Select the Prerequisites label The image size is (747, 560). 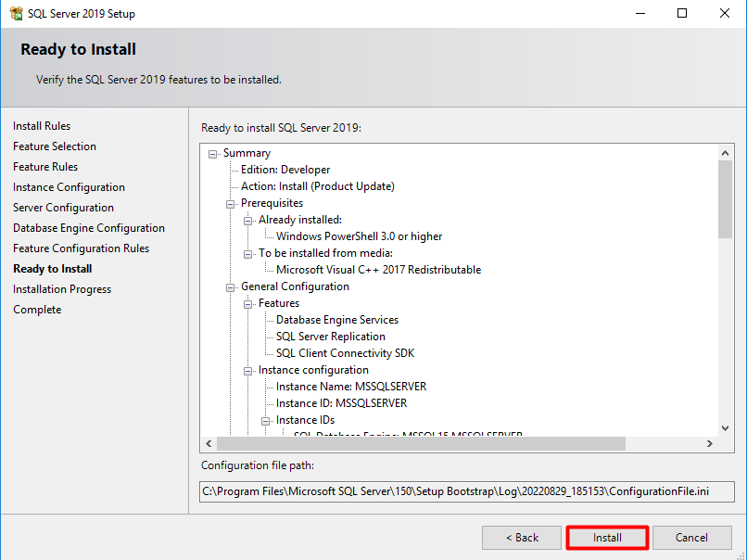(x=272, y=203)
